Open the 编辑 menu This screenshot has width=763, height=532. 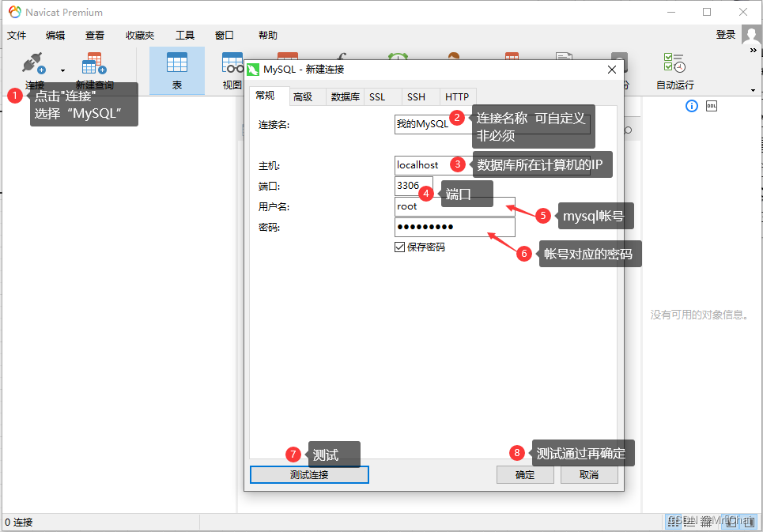click(x=55, y=36)
